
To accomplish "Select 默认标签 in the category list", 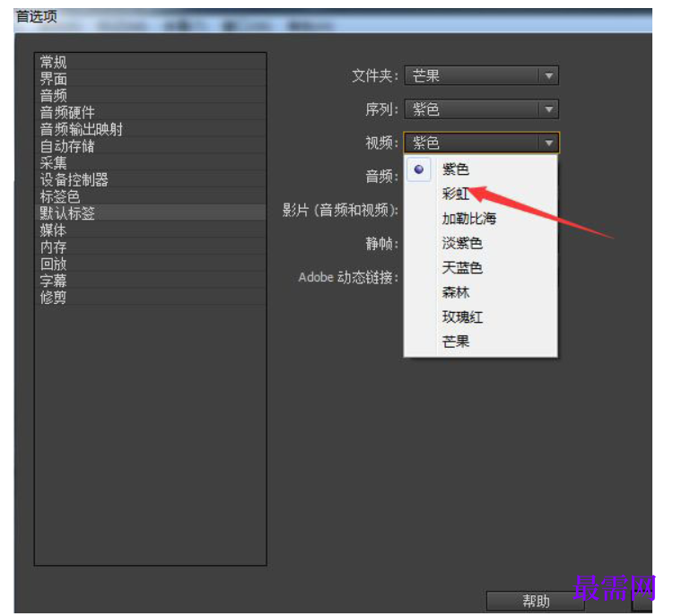I will coord(150,213).
